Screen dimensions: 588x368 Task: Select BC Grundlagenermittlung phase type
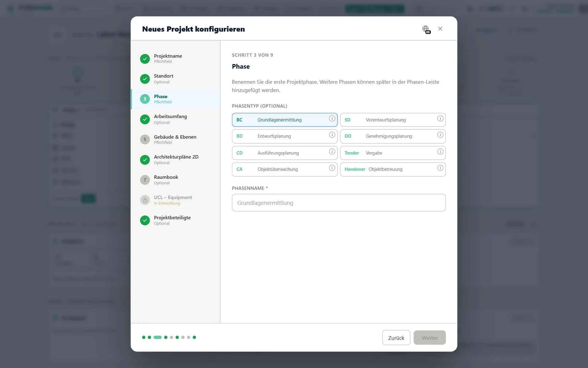pos(285,120)
